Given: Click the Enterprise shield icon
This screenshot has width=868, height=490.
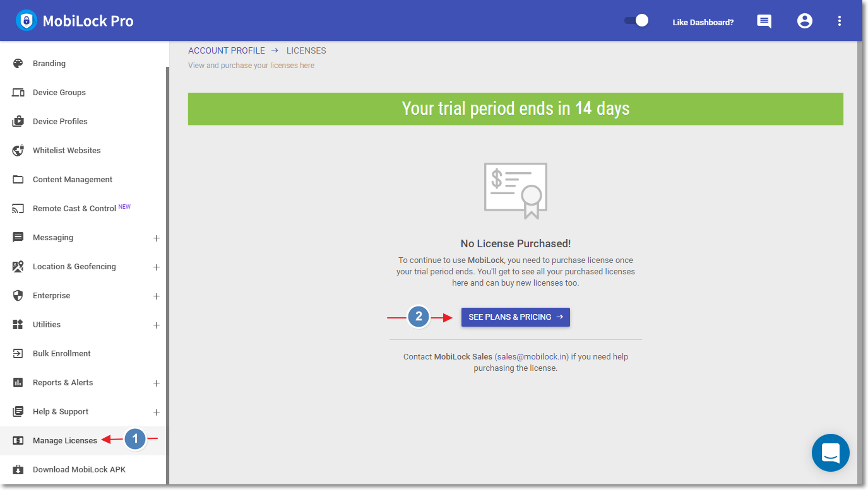Looking at the screenshot, I should click(18, 295).
